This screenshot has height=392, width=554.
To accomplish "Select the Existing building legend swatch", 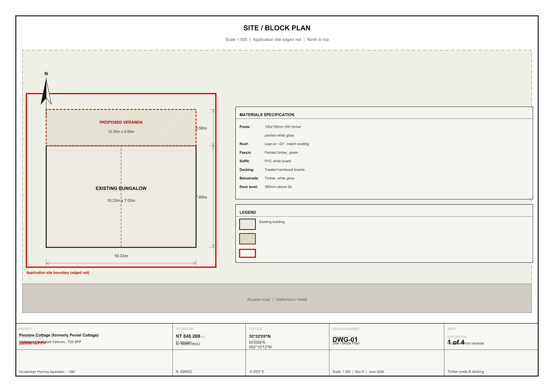I will (247, 224).
